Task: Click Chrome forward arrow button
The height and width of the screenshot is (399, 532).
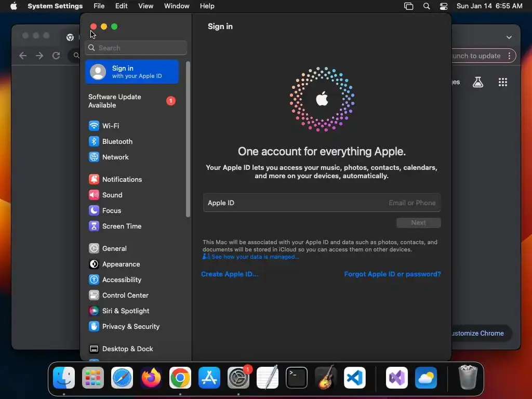Action: [39, 56]
